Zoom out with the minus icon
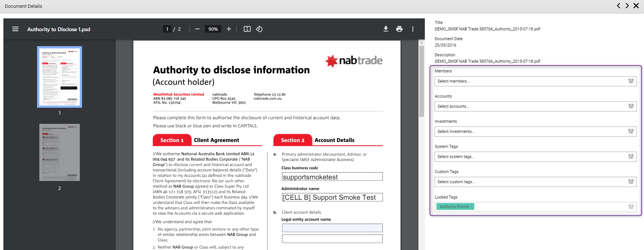 coord(197,29)
